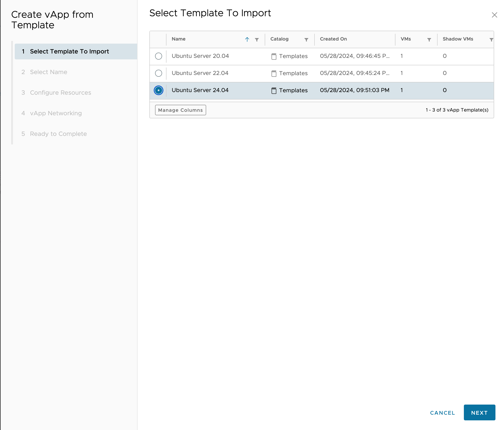
Task: Click the NEXT button to proceed
Action: coord(479,412)
